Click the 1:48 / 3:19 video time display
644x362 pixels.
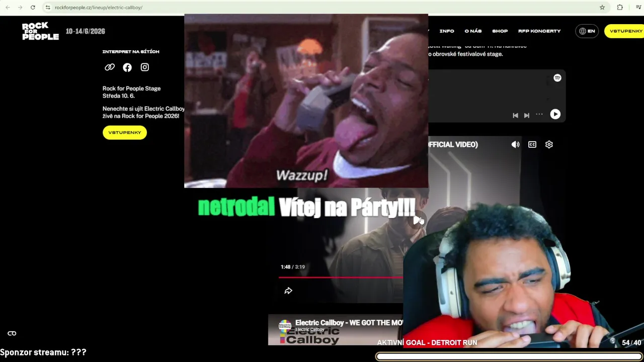pyautogui.click(x=293, y=267)
